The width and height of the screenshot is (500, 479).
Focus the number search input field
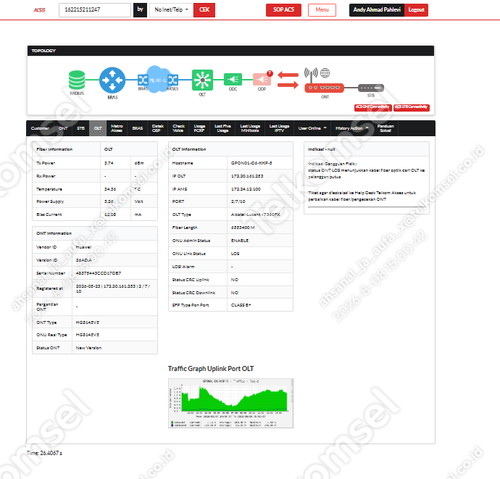click(95, 10)
